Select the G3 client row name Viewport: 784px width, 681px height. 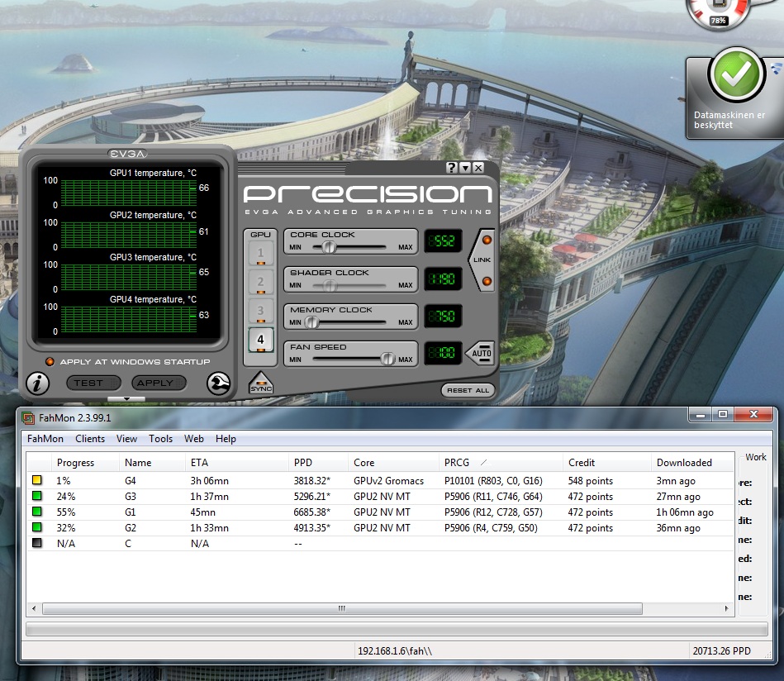tap(131, 497)
